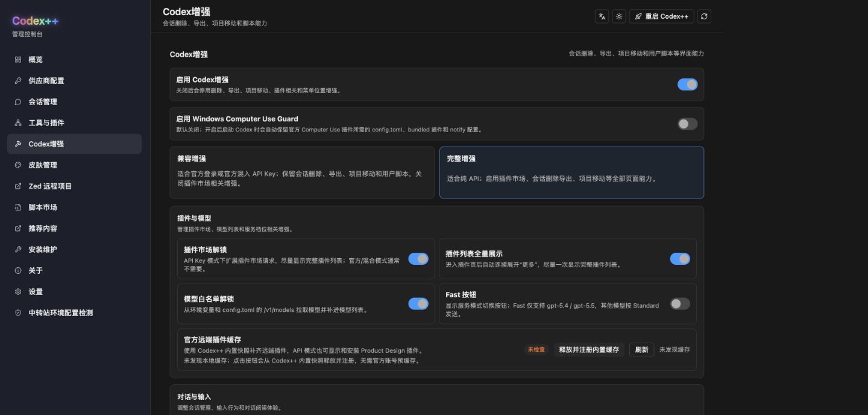Go to 会话管理 section
Viewport: 868px width, 415px height.
[74, 102]
